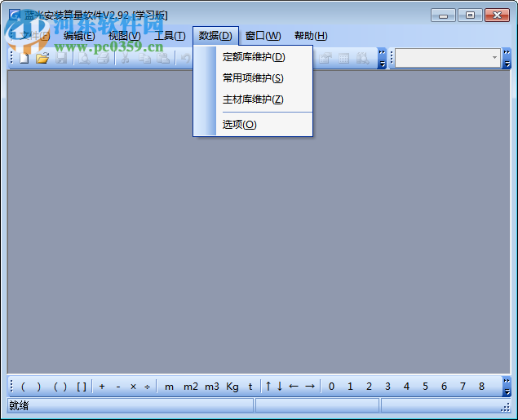Click the Paste clipboard icon
The image size is (518, 420).
click(163, 59)
